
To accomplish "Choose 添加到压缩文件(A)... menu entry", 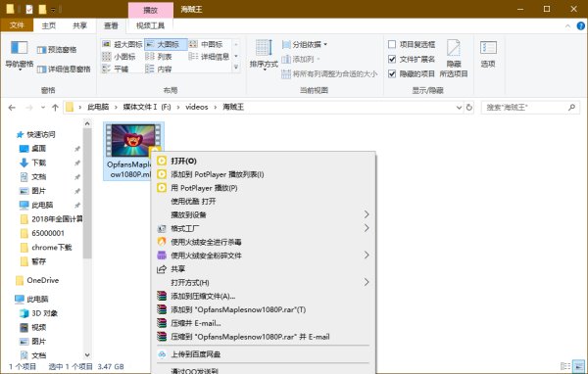I will tap(264, 296).
